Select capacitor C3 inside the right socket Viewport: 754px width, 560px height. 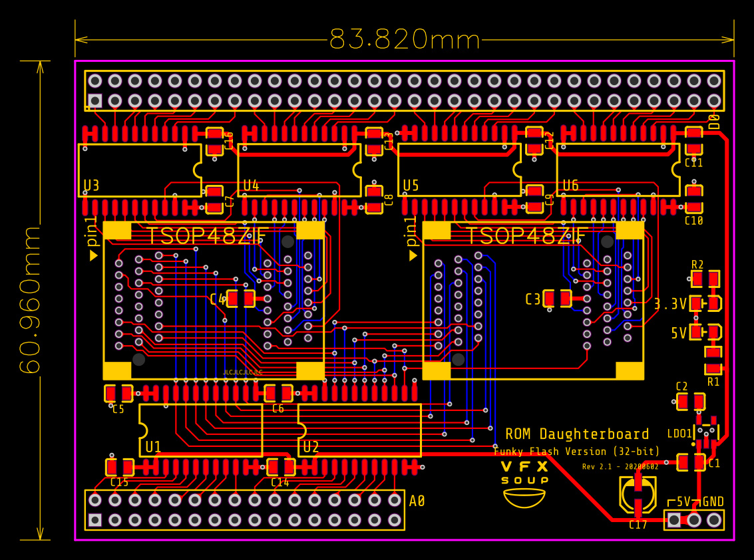(557, 299)
